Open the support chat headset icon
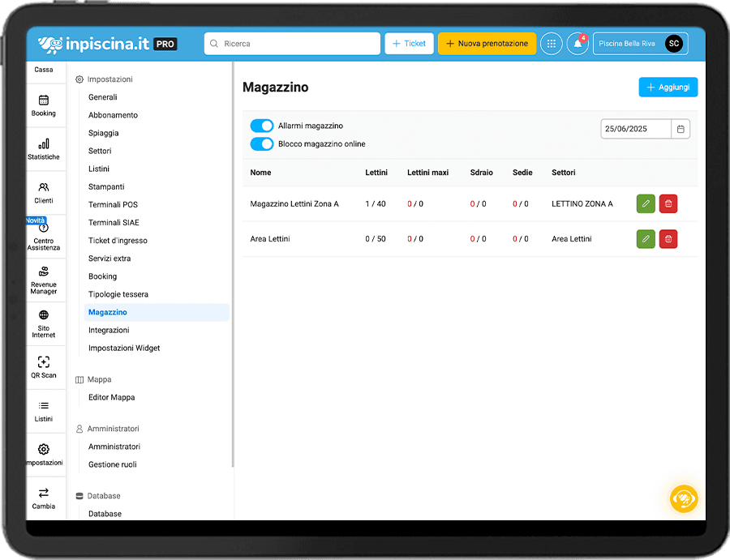 (683, 498)
